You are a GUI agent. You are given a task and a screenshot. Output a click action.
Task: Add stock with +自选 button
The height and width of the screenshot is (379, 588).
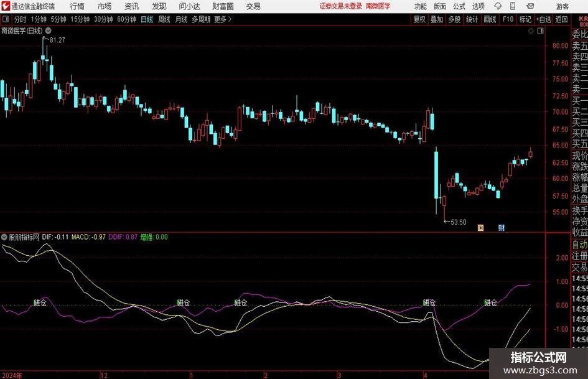(x=543, y=19)
